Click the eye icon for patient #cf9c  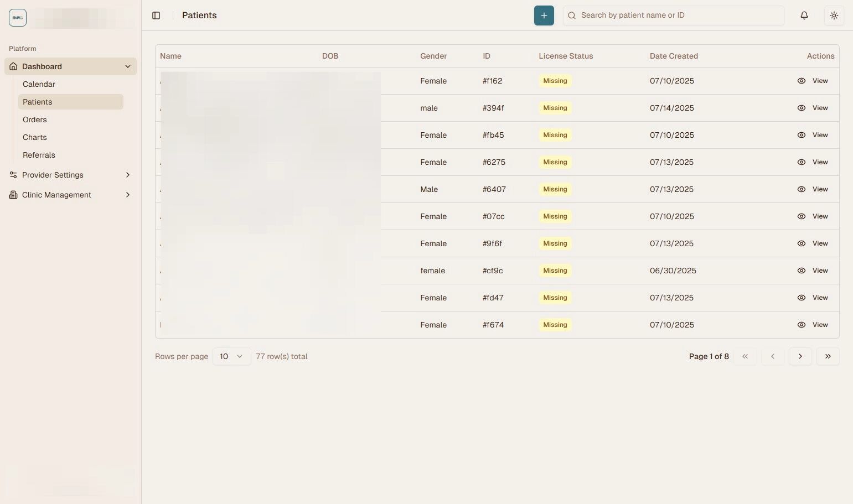[801, 271]
